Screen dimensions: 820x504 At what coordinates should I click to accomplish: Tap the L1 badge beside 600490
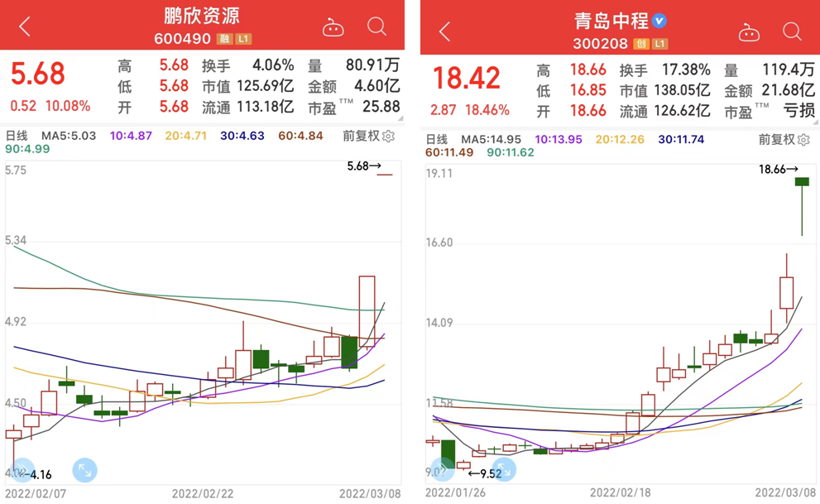coord(244,39)
